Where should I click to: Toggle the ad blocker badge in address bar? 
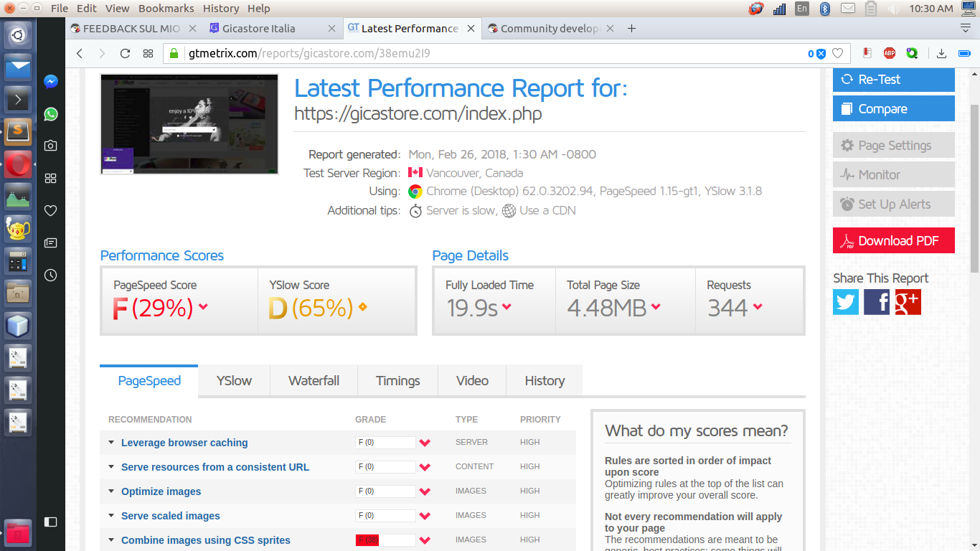(x=817, y=54)
